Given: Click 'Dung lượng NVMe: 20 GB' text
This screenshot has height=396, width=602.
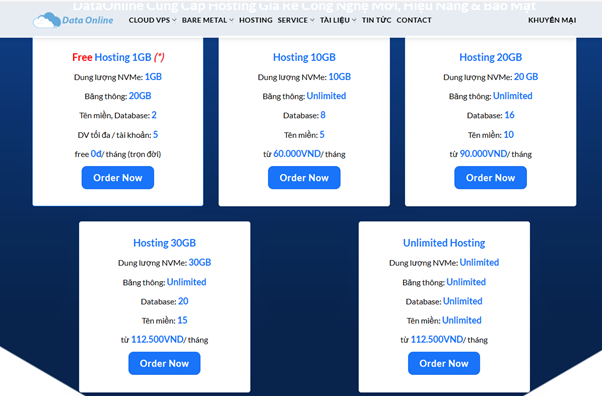Looking at the screenshot, I should pyautogui.click(x=491, y=77).
